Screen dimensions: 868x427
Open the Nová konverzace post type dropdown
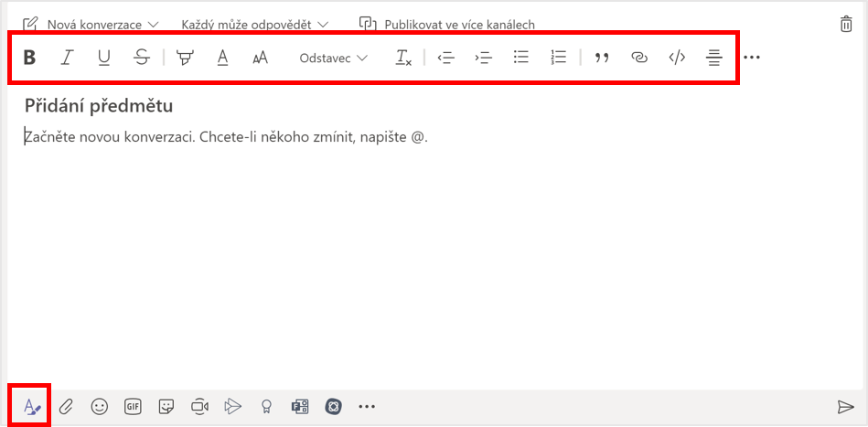91,25
